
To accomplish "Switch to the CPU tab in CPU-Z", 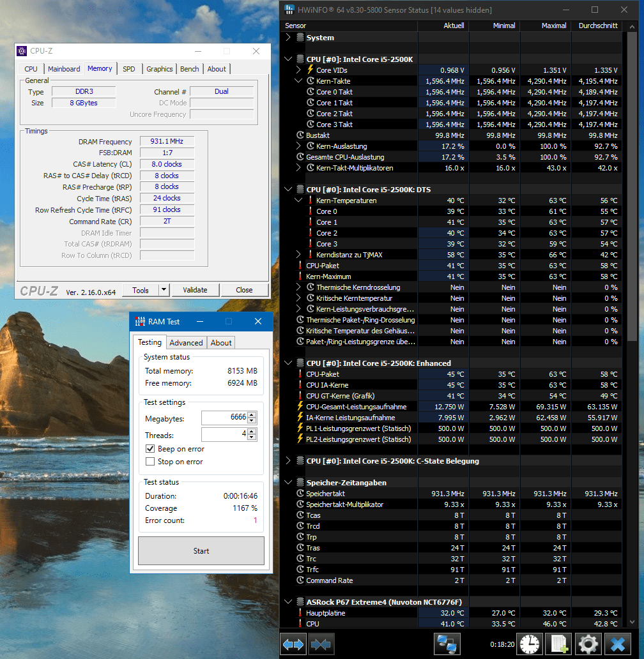I will pos(31,69).
